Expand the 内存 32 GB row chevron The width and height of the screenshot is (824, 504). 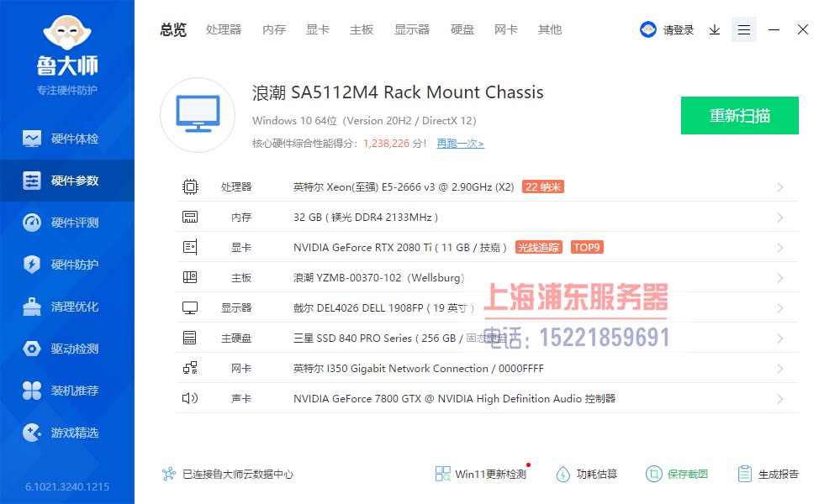coord(780,218)
